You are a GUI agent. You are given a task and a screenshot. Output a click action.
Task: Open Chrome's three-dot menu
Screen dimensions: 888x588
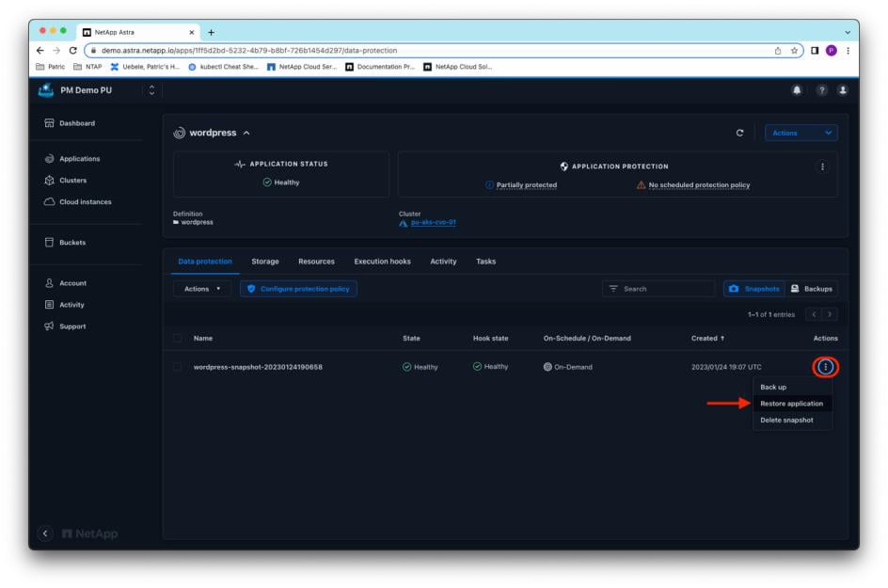[848, 51]
